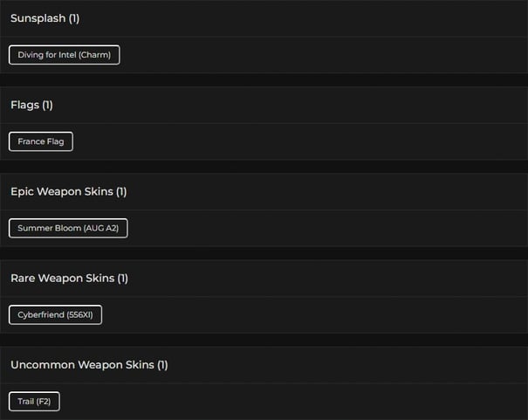Select the France Flag item

[x=40, y=141]
